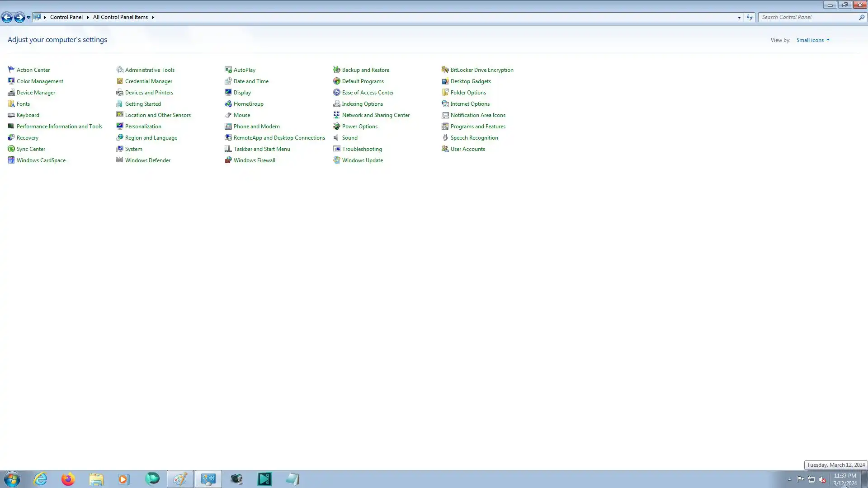Open the View by Small icons dropdown
868x488 pixels.
click(x=813, y=40)
